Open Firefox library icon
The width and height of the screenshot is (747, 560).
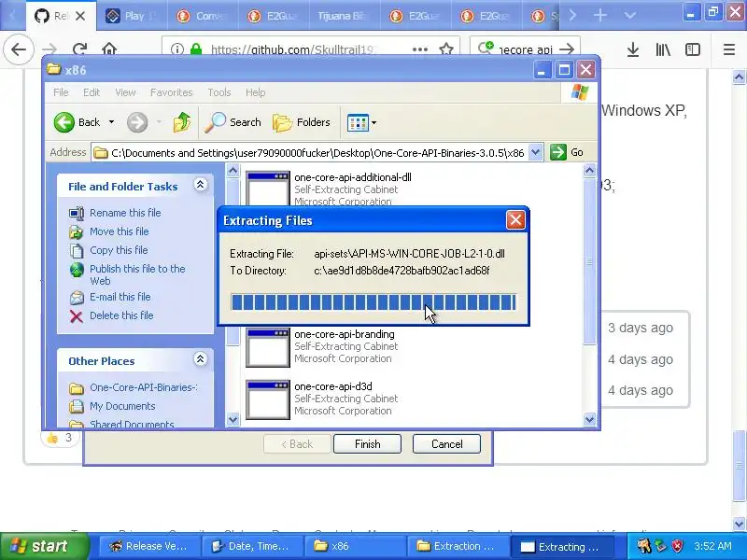point(663,49)
